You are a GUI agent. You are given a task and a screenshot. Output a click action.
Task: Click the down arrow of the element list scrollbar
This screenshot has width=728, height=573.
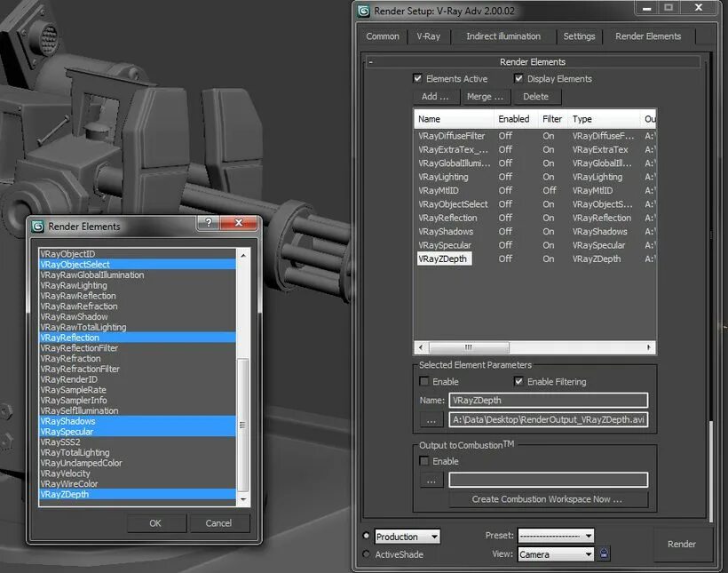[x=243, y=499]
